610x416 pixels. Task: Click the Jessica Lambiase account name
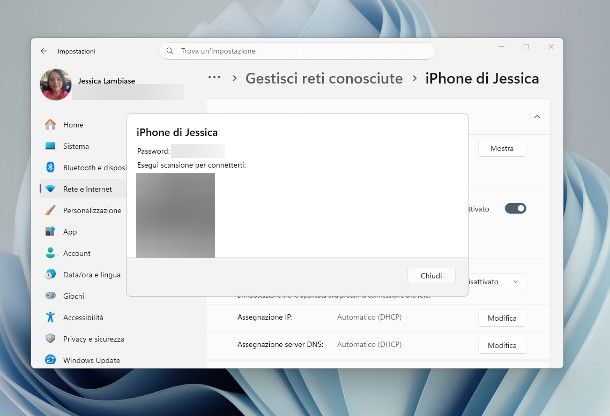(x=107, y=81)
